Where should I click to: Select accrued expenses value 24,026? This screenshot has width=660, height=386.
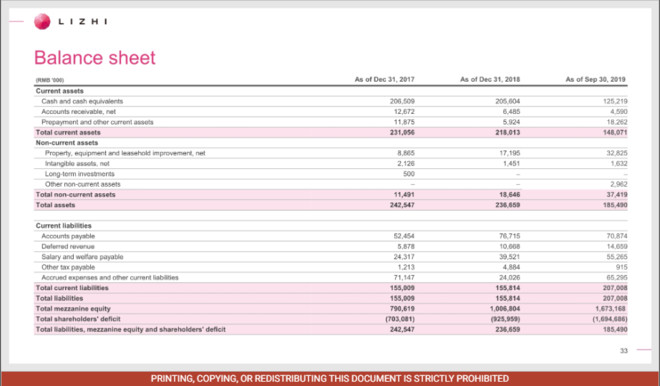point(509,277)
